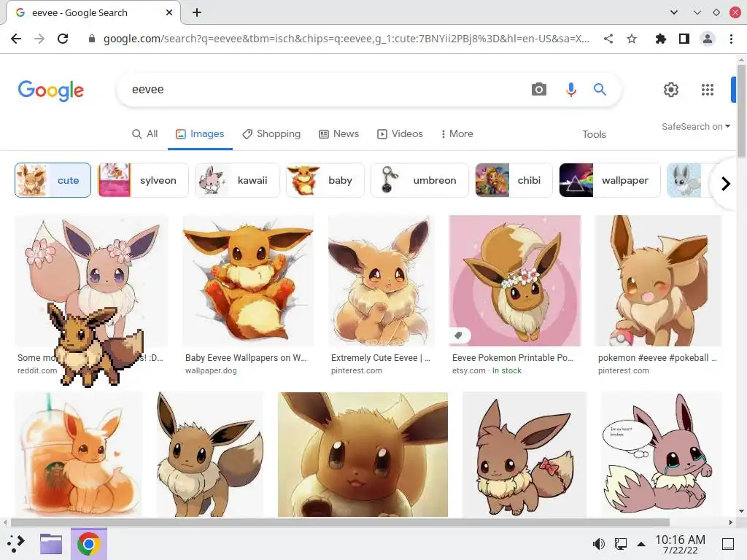Open the file manager from taskbar
The image size is (747, 560).
[x=51, y=543]
